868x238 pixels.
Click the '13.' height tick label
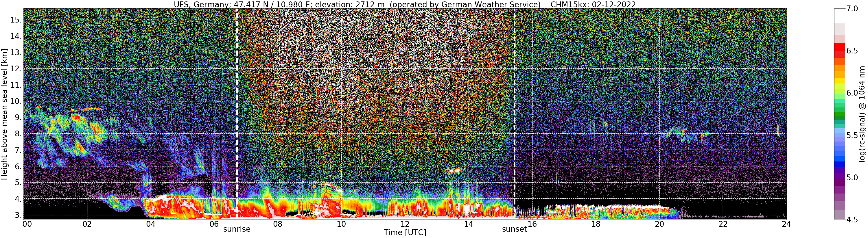pos(16,53)
